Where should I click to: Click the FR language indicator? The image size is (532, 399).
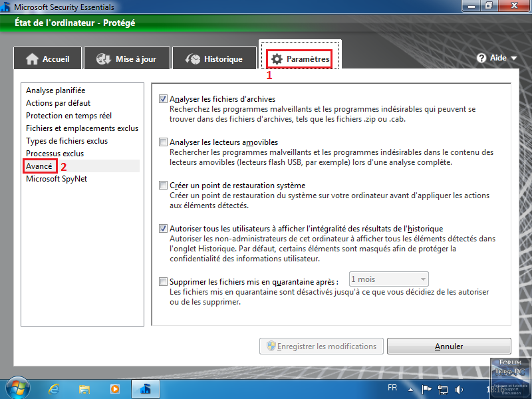click(392, 388)
